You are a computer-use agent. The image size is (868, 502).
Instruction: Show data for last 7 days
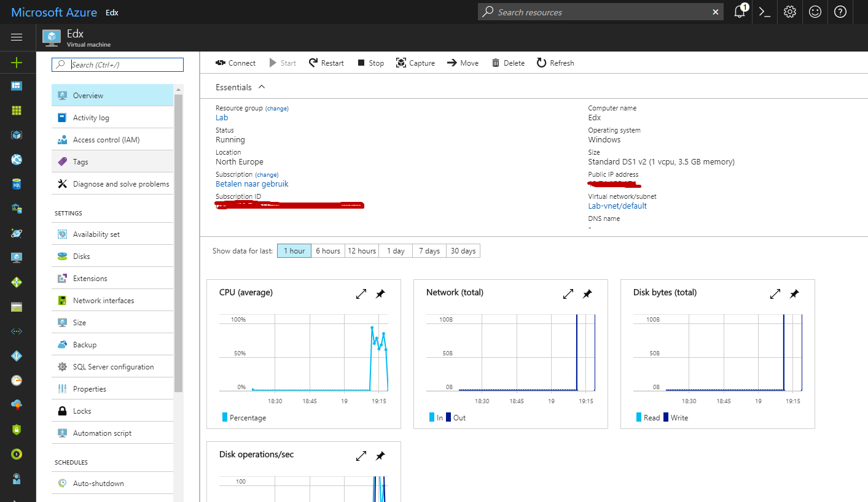point(429,250)
